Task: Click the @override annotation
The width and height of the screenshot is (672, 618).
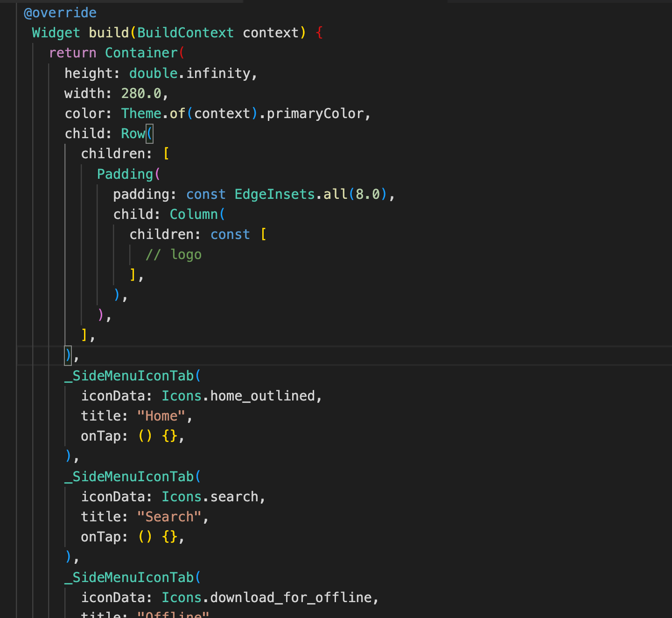Action: [60, 13]
